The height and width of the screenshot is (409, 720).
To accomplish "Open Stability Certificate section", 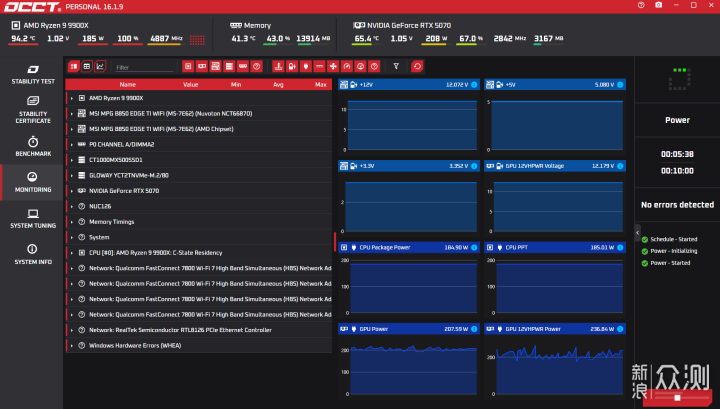I will point(33,110).
